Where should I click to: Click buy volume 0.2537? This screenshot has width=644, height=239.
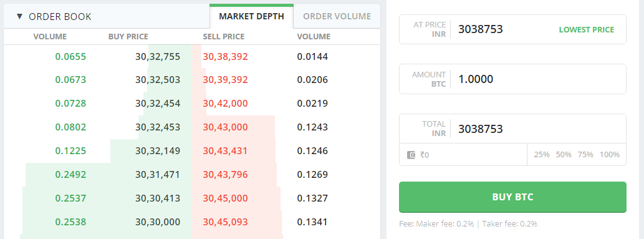coord(70,198)
